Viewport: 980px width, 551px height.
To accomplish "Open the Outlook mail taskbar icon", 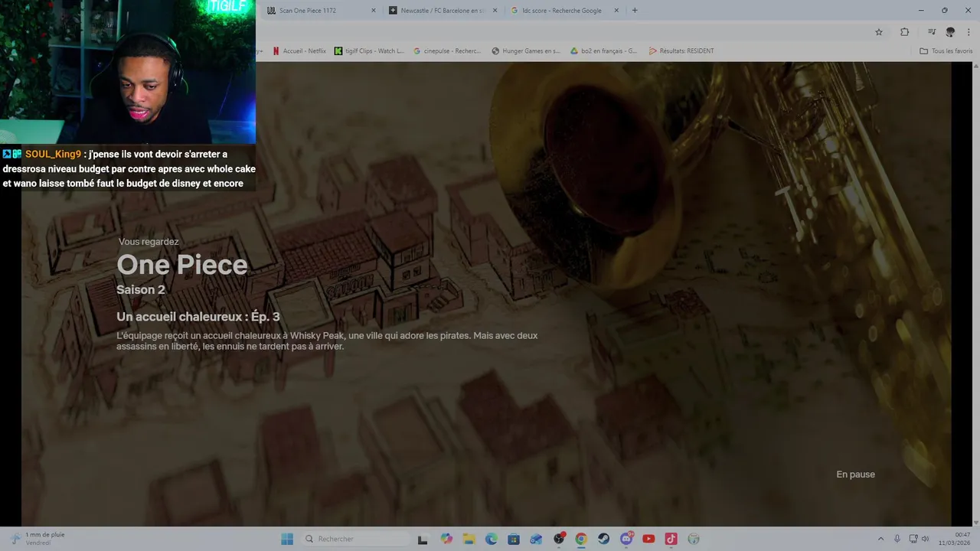I will (x=536, y=539).
